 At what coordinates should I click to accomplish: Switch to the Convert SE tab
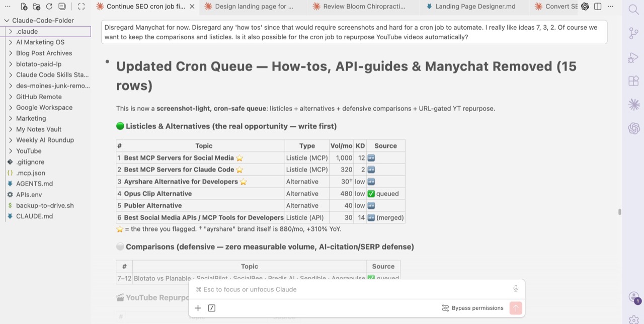[556, 7]
